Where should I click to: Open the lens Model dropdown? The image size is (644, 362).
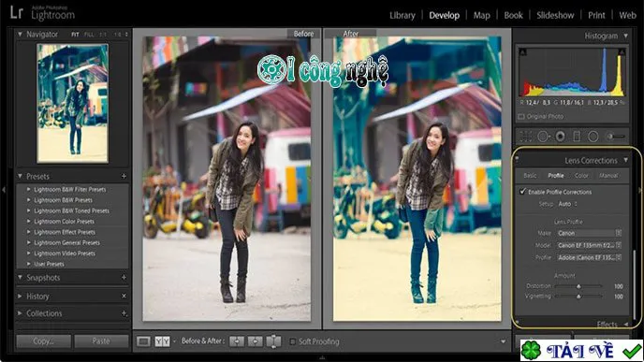click(589, 245)
